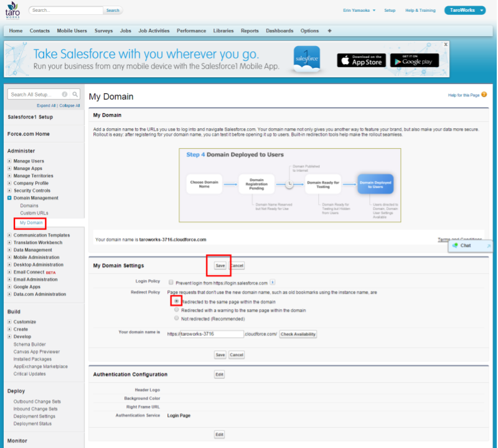
Task: Open the Setup link in the header
Action: (x=390, y=11)
